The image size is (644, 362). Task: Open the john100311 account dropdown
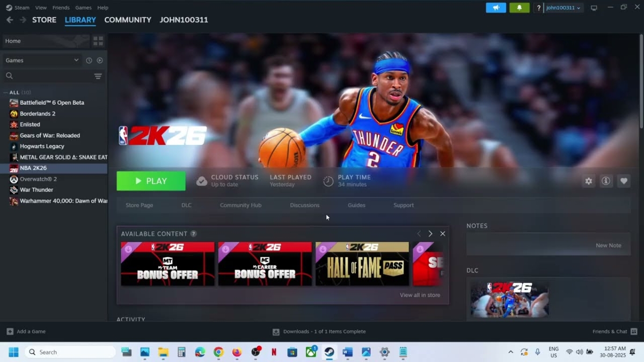(x=563, y=8)
